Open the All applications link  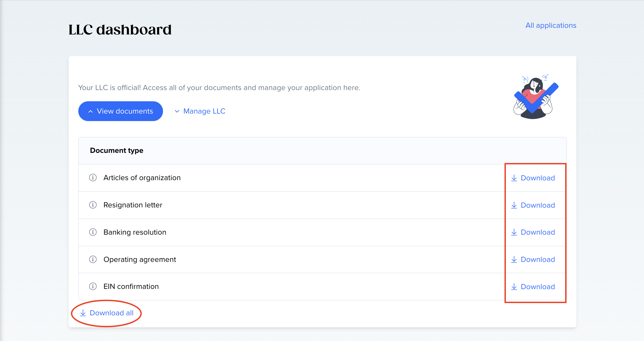[551, 25]
